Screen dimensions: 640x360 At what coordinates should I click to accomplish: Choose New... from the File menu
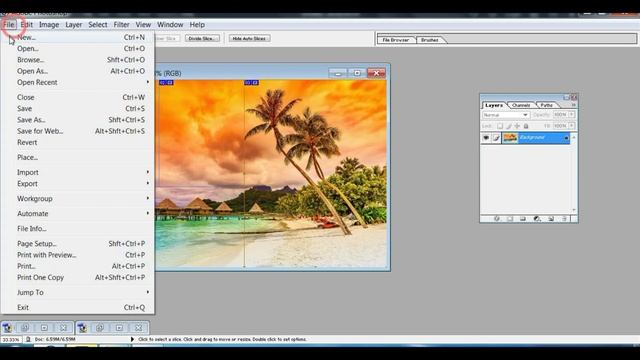pos(78,37)
